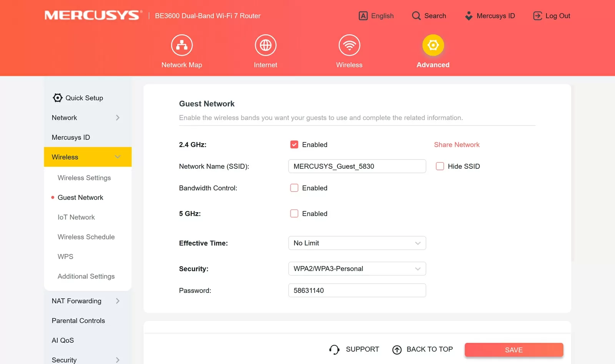Click the Log Out arrow icon
The width and height of the screenshot is (615, 364).
[538, 16]
